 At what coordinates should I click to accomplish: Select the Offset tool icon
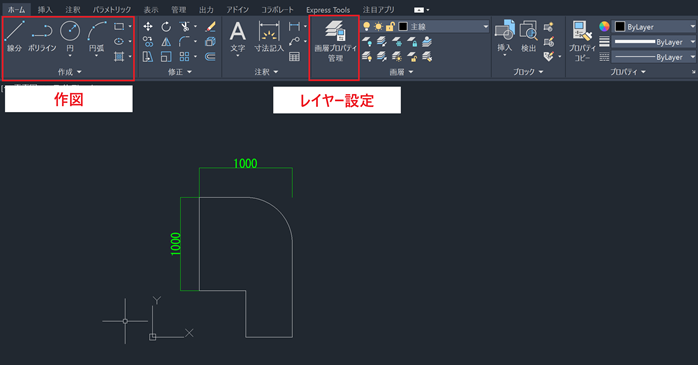coord(210,57)
